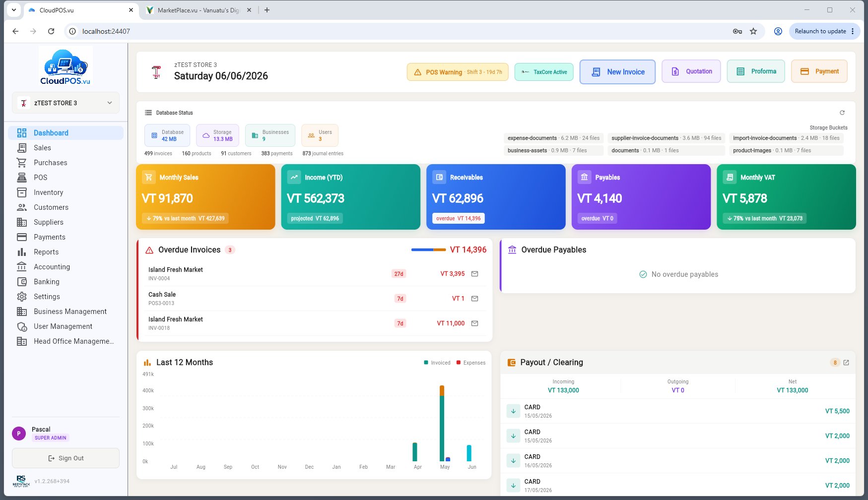868x500 pixels.
Task: Click Relaunch to update in Chrome
Action: pos(824,31)
